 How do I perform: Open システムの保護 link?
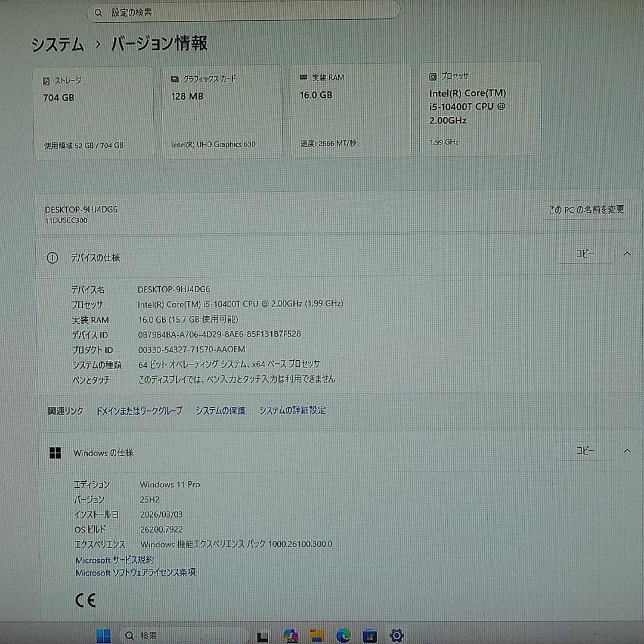coord(221,411)
